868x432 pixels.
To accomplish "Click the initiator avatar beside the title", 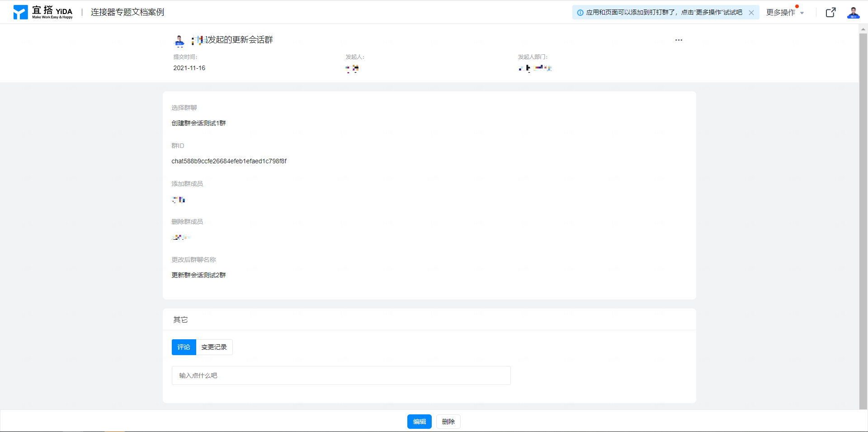I will 179,41.
